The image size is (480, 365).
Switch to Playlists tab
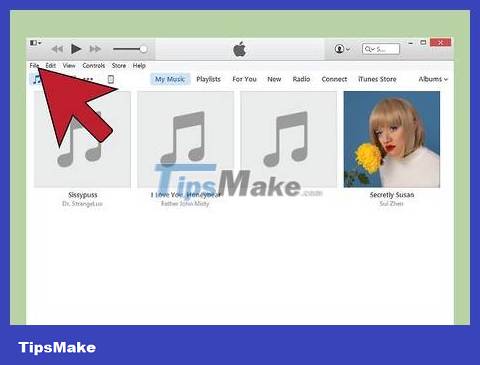coord(208,79)
